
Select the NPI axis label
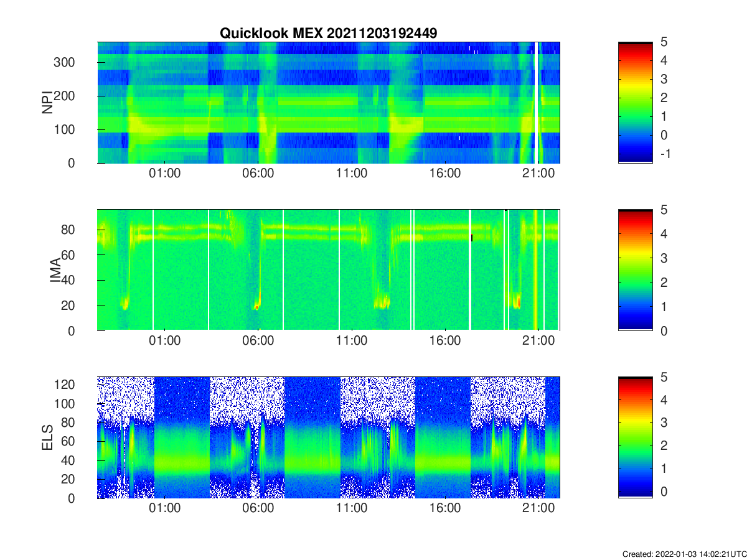click(47, 103)
